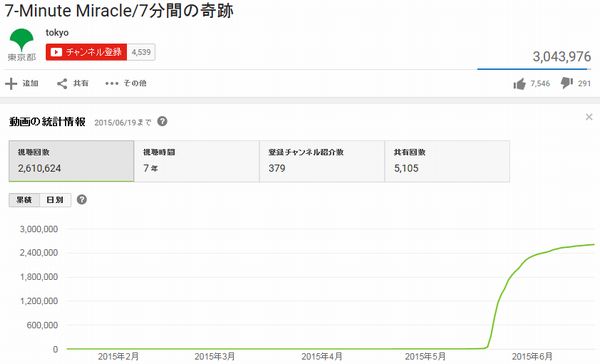The image size is (600, 364).
Task: Switch graph to 累積 cumulative mode
Action: click(24, 200)
